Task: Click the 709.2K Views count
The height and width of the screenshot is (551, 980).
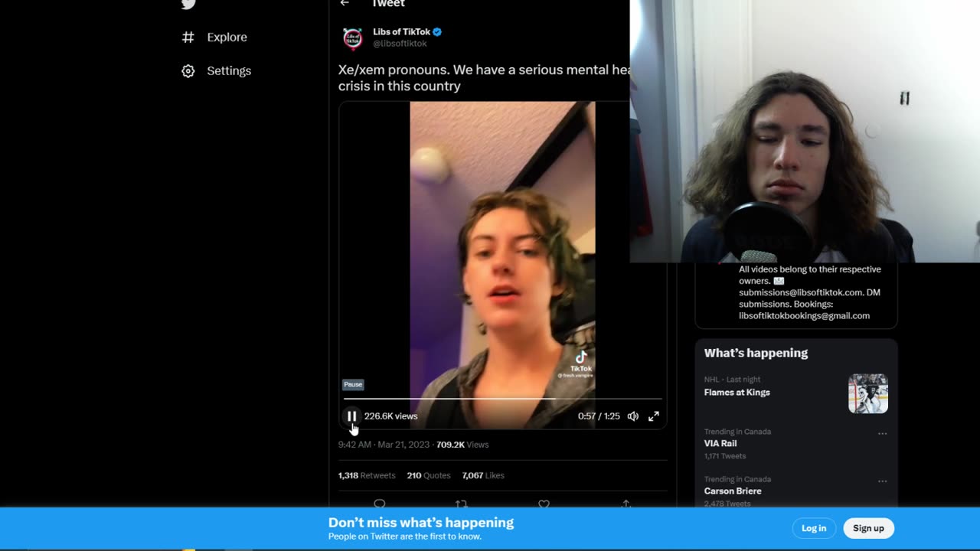Action: click(462, 445)
